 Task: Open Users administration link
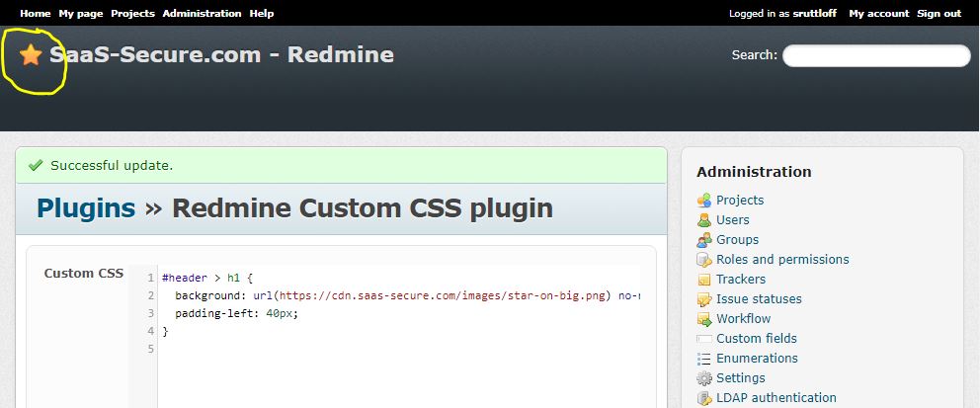(x=732, y=220)
